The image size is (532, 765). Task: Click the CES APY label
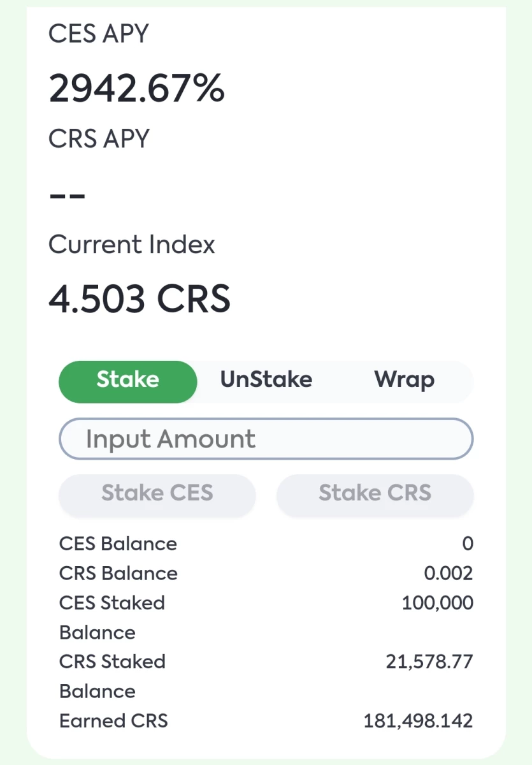click(99, 34)
